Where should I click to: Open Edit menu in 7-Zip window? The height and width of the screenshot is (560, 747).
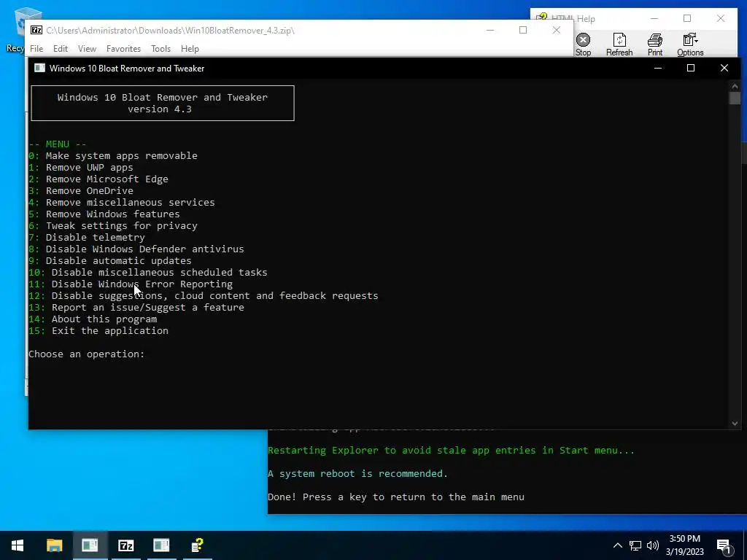tap(61, 49)
